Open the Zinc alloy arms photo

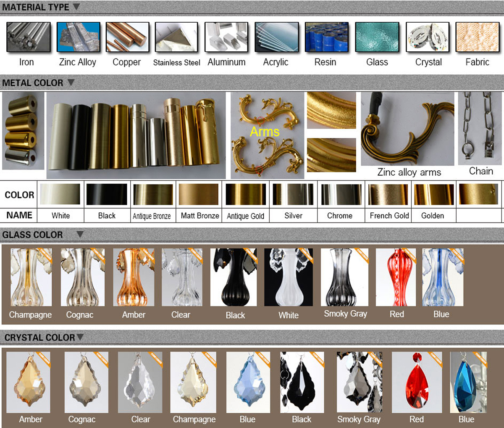click(407, 129)
